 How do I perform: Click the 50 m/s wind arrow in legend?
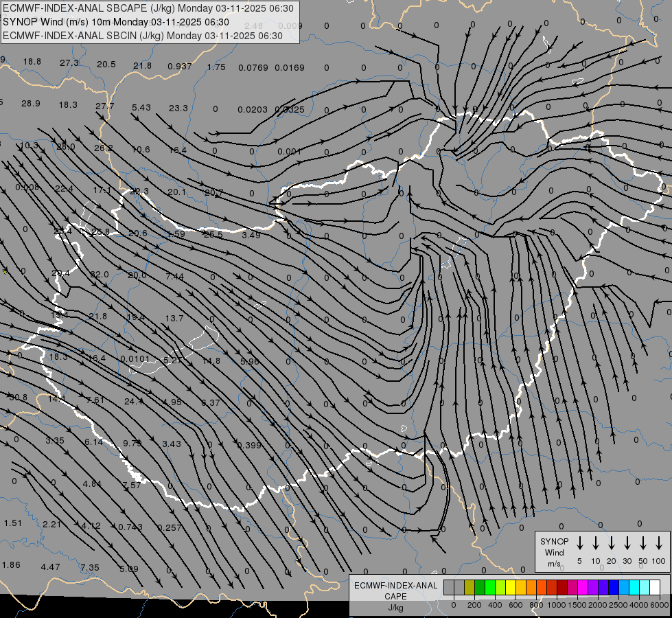643,543
